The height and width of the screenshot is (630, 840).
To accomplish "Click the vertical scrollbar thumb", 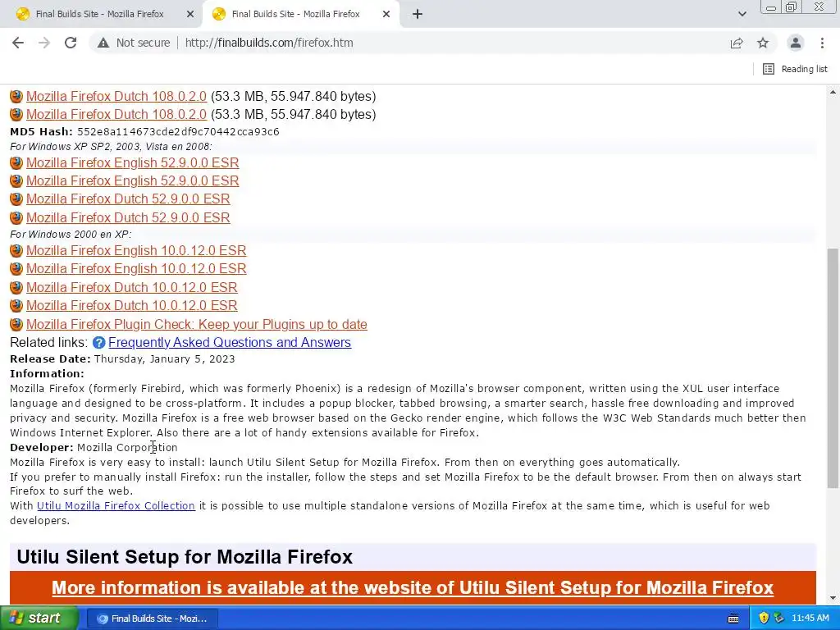I will pyautogui.click(x=833, y=367).
